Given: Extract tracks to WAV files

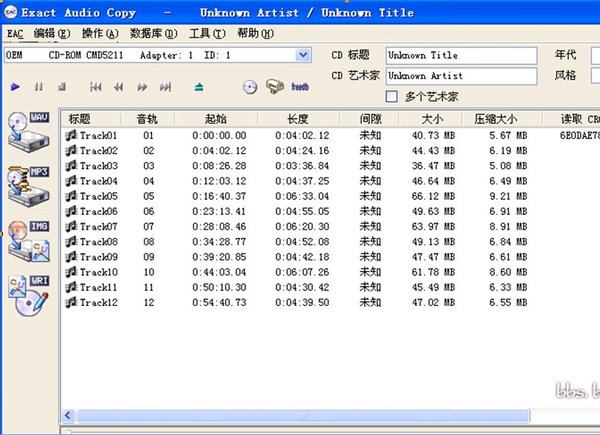Looking at the screenshot, I should coord(29,132).
